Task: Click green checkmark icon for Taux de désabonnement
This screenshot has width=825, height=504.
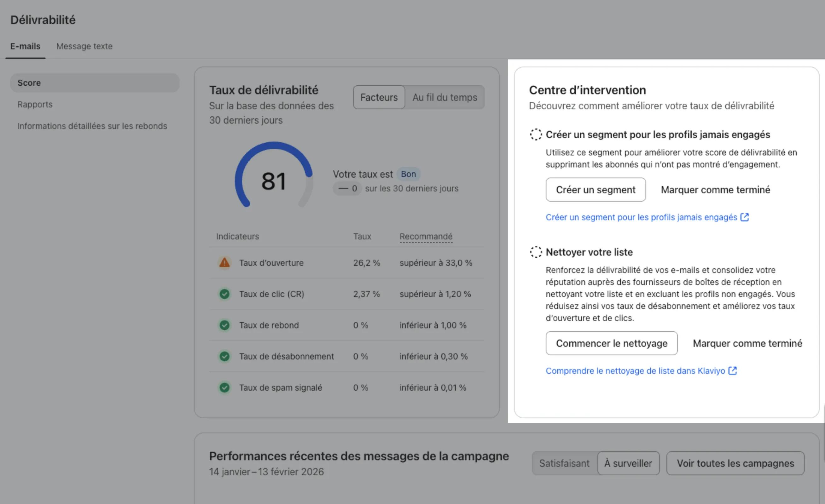Action: 224,356
